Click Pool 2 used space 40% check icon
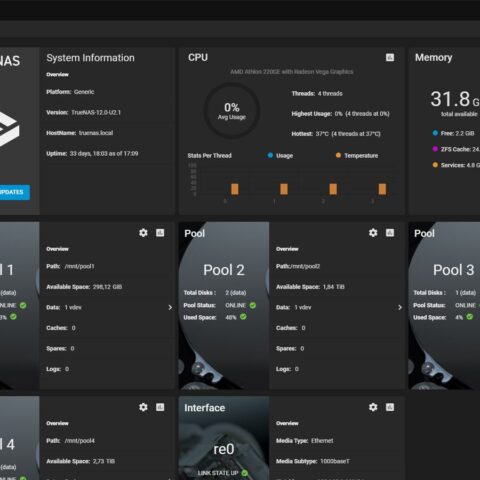 coord(243,317)
